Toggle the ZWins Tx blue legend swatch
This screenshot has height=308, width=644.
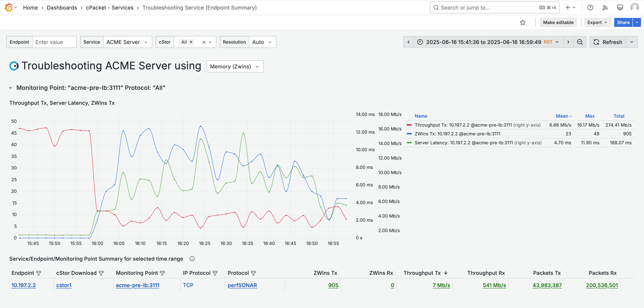pos(409,134)
